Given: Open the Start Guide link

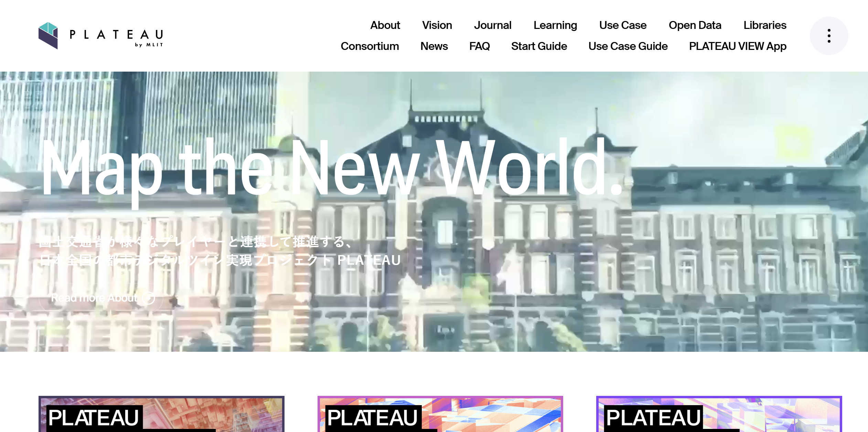Looking at the screenshot, I should (x=539, y=46).
